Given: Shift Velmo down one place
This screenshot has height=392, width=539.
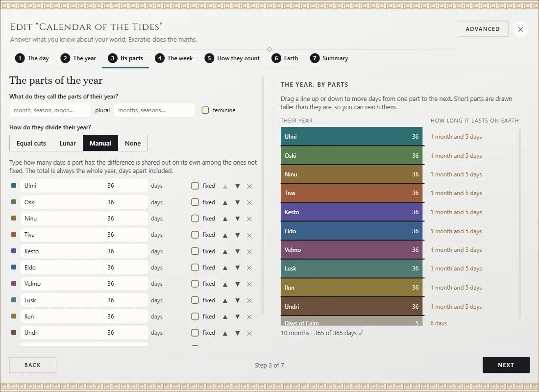Looking at the screenshot, I should point(238,284).
